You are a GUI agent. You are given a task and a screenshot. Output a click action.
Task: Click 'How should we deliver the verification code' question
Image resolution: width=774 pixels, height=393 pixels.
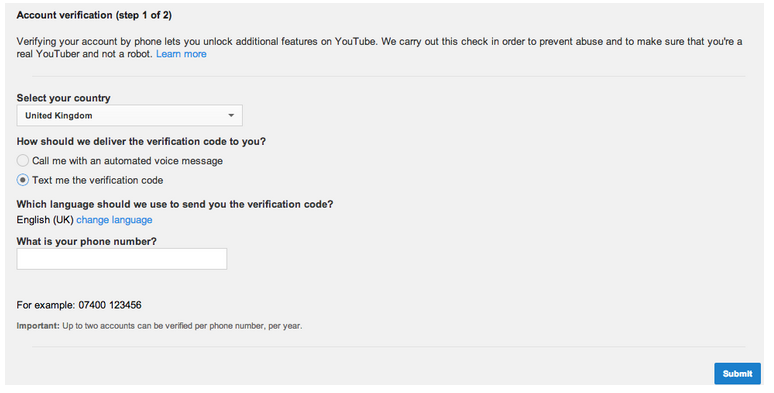tap(141, 141)
